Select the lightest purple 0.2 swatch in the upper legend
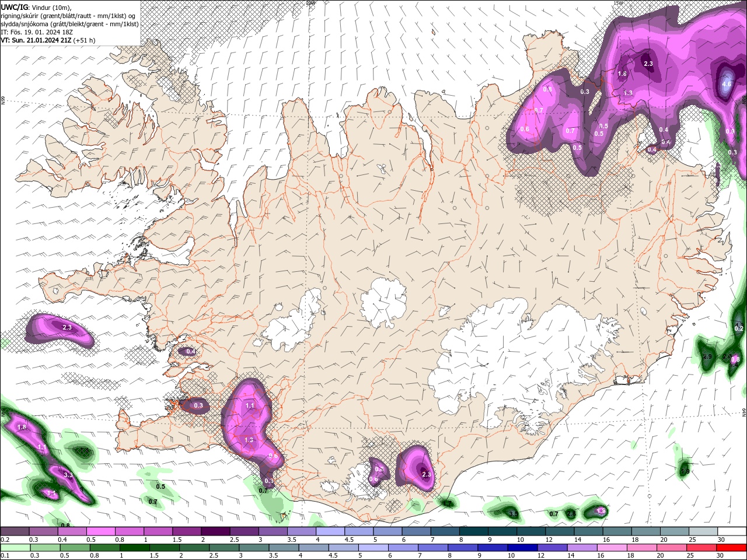 [15, 531]
